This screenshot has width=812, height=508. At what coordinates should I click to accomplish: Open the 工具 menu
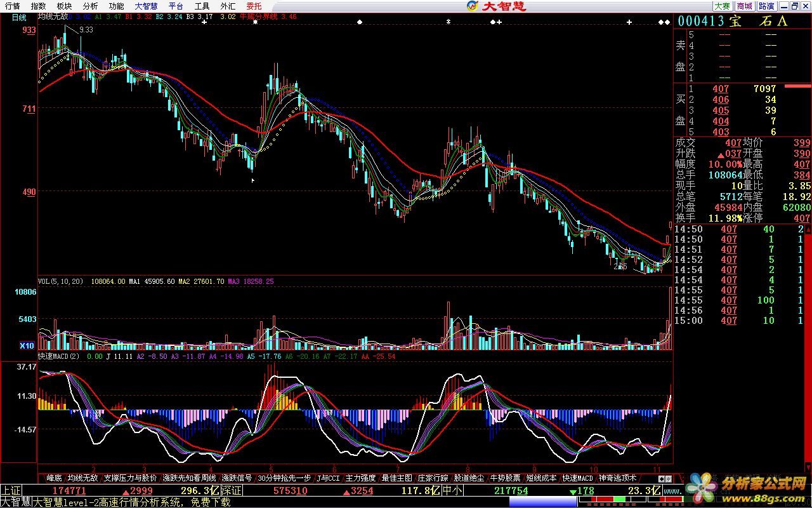tap(202, 6)
